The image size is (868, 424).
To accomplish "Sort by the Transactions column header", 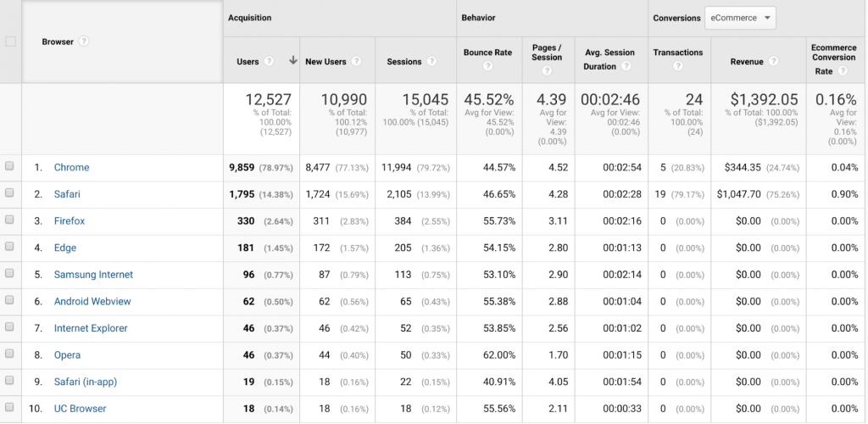I will pos(677,53).
